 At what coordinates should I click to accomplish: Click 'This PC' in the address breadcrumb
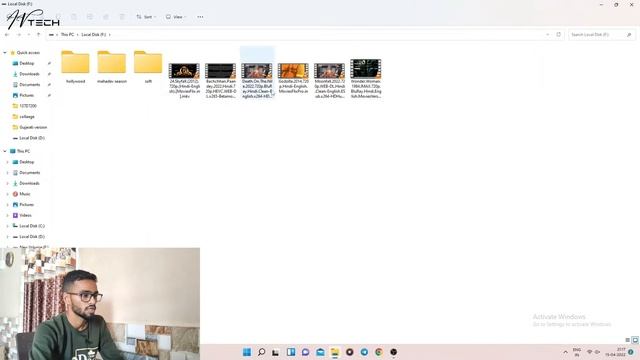[67, 35]
